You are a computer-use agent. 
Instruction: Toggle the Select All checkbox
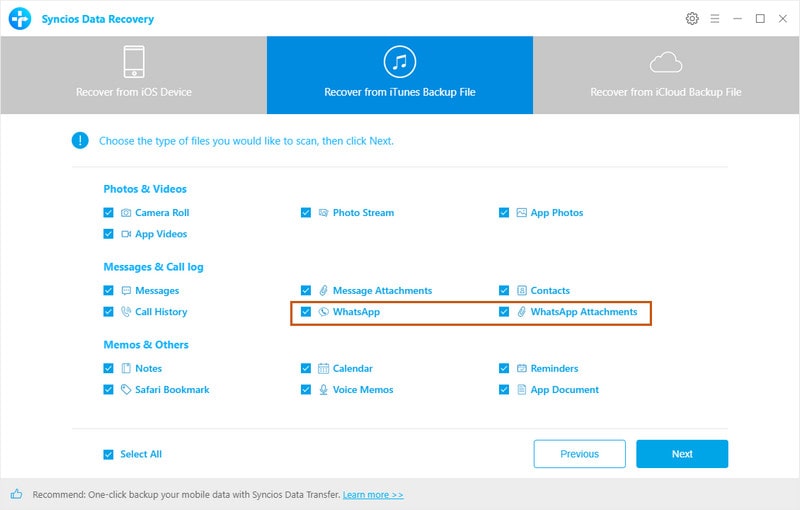point(108,454)
